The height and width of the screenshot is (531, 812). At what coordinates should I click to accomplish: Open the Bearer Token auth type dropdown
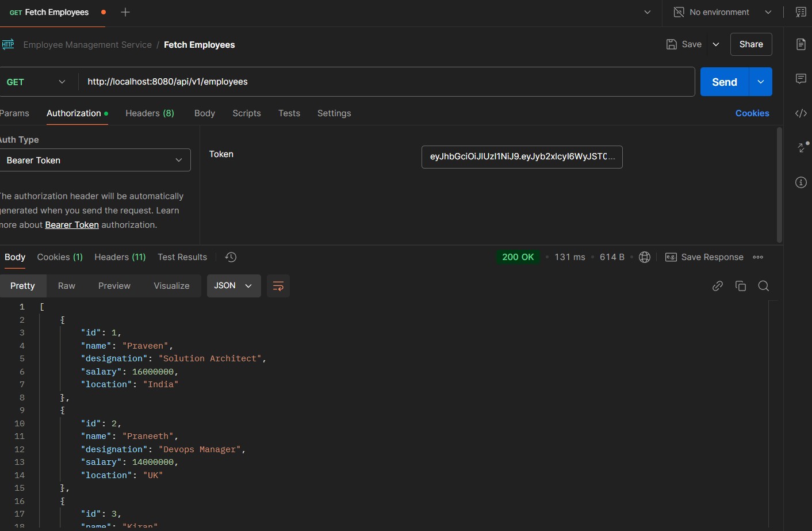pyautogui.click(x=94, y=160)
